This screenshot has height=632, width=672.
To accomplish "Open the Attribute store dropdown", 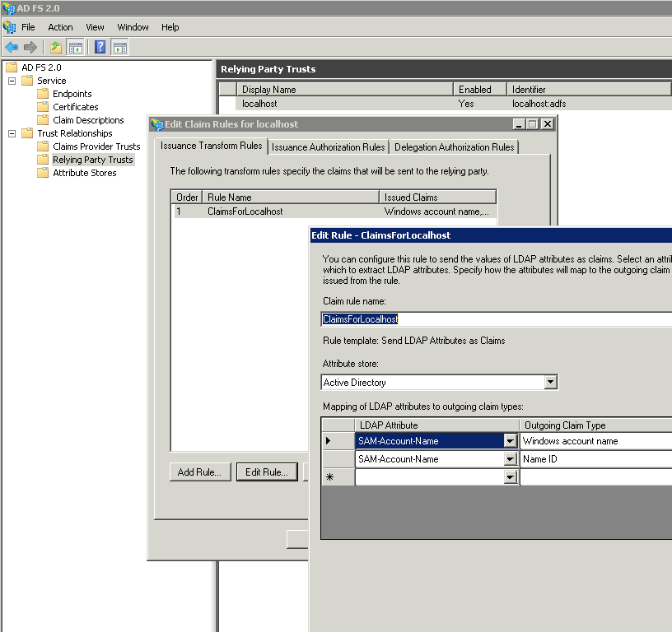I will 550,382.
